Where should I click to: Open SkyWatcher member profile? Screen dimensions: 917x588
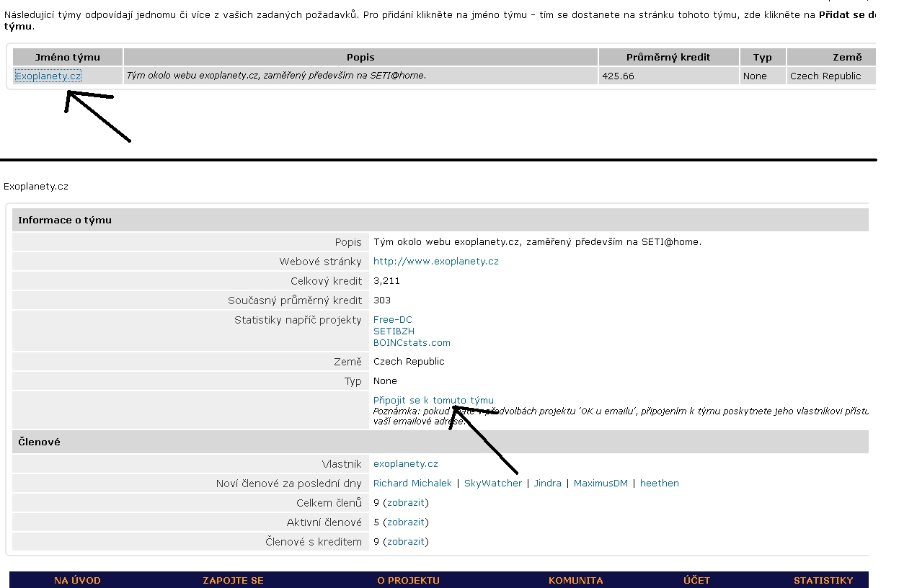pos(493,484)
